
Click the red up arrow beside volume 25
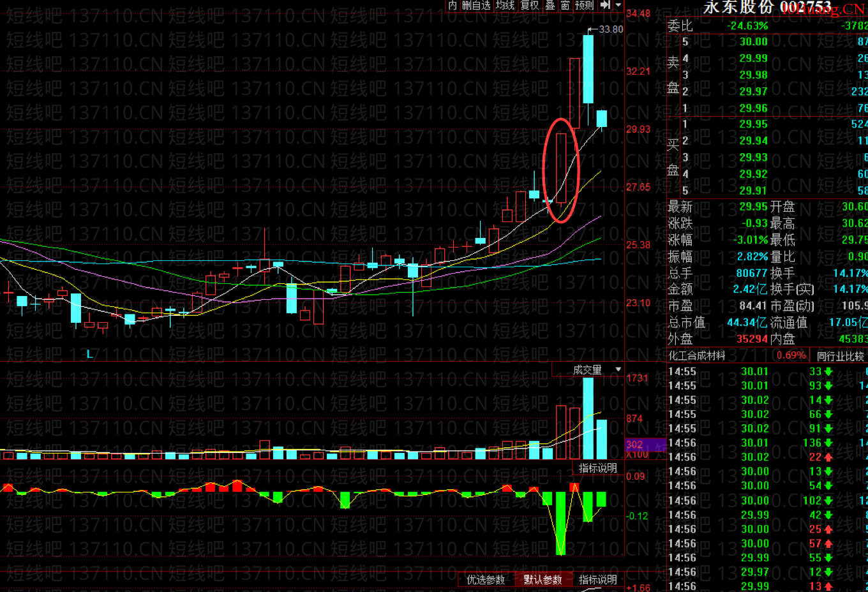point(828,529)
